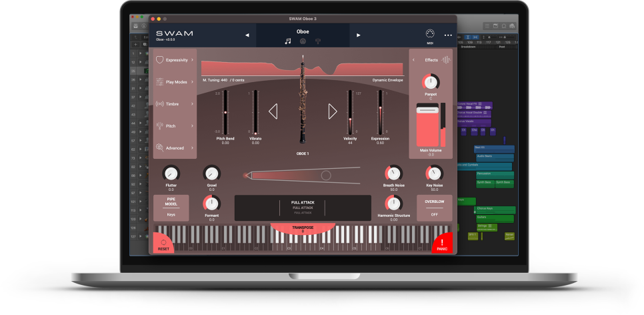Click the Growl knob
644x315 pixels.
click(211, 174)
